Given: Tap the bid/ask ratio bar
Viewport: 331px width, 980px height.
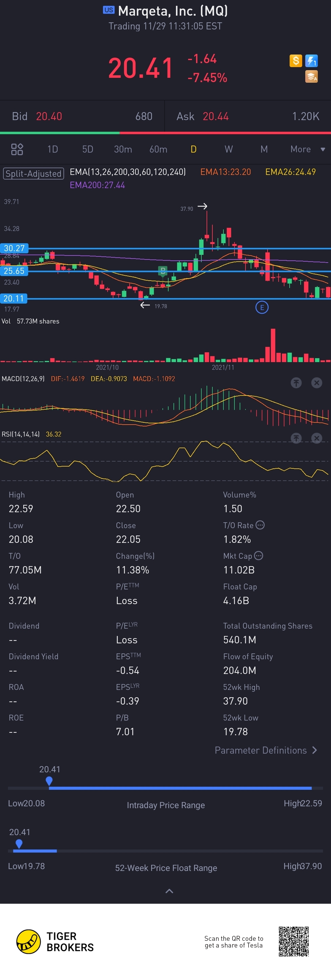Looking at the screenshot, I should [165, 133].
